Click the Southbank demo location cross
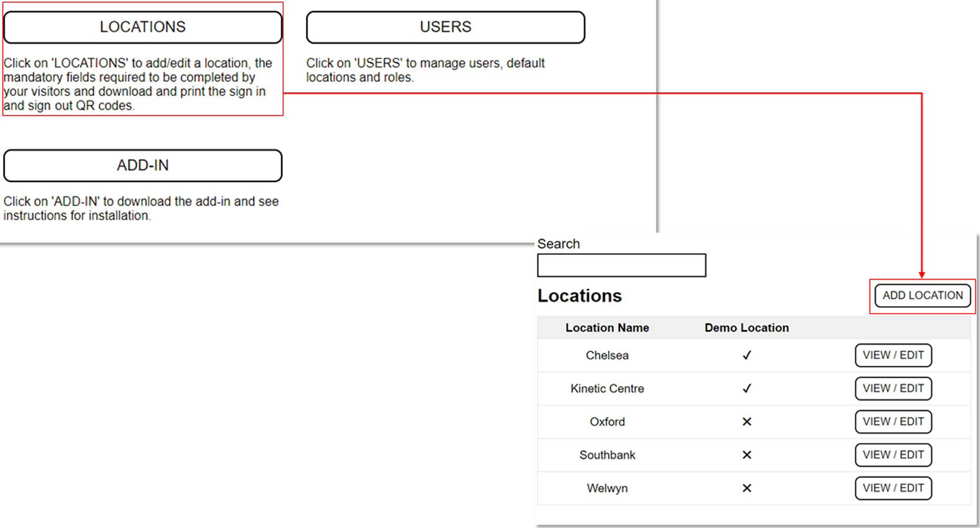The image size is (980, 528). 746,455
